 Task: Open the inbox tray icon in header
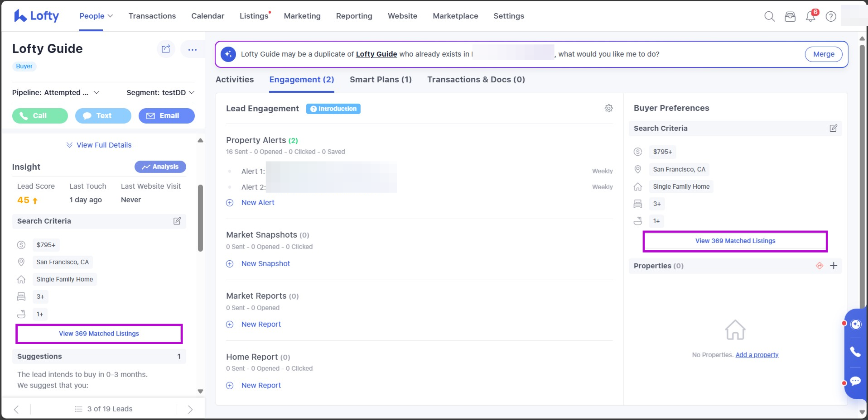[790, 17]
